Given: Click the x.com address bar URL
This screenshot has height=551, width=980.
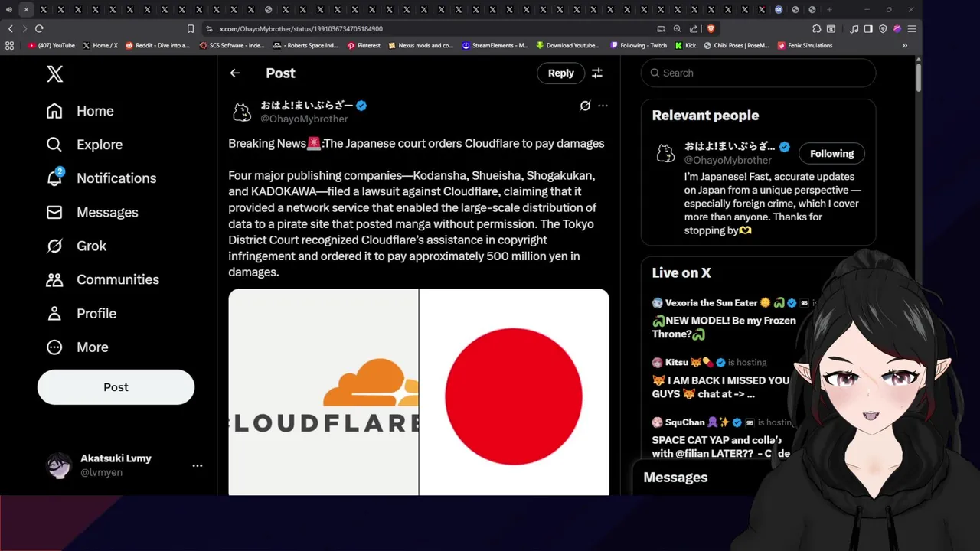Looking at the screenshot, I should [x=301, y=28].
